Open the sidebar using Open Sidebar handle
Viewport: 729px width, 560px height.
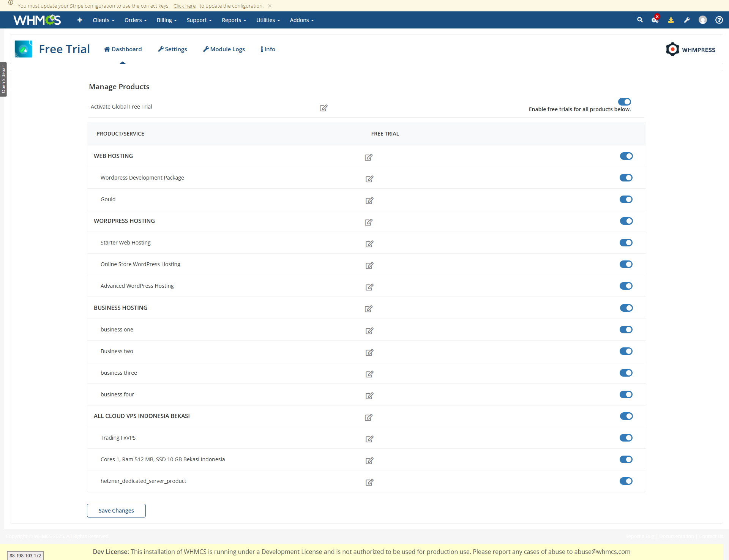click(x=3, y=79)
